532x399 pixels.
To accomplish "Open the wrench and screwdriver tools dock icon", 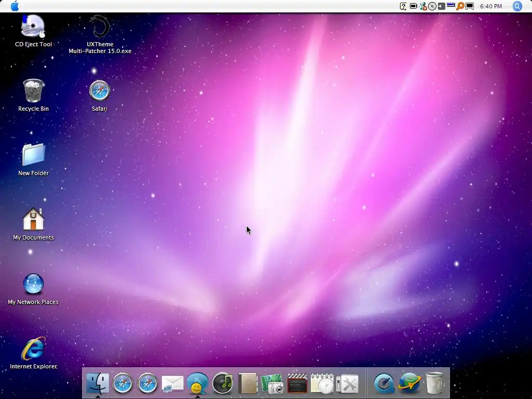I will [348, 384].
